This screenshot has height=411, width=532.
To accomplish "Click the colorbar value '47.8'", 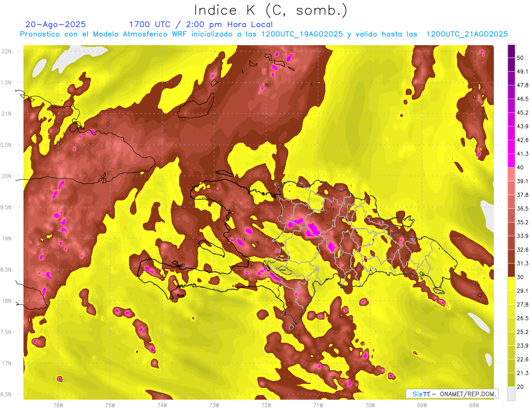I will (523, 85).
